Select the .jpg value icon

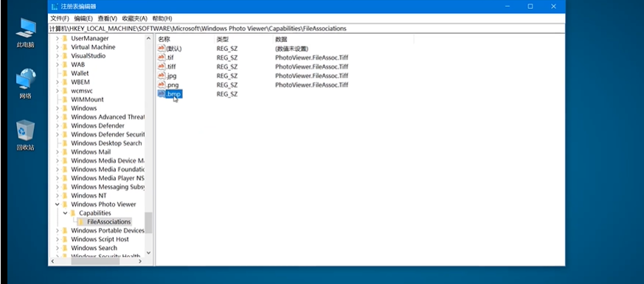point(162,75)
